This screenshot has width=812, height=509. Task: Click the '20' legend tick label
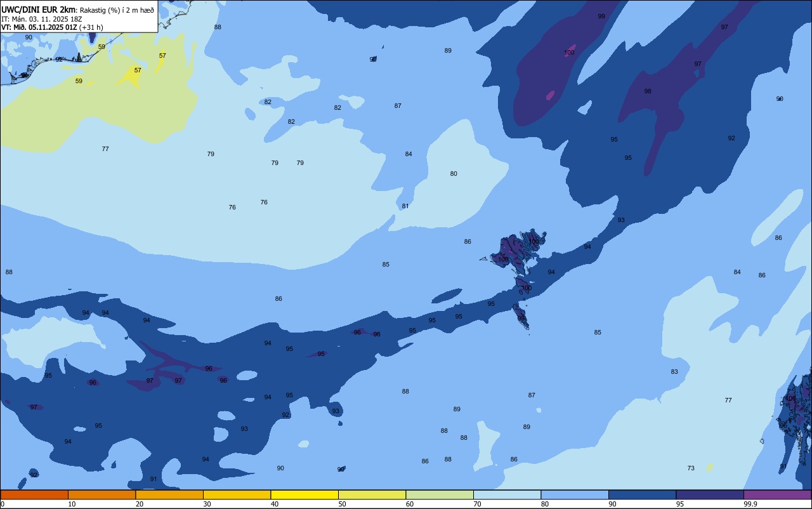(140, 504)
